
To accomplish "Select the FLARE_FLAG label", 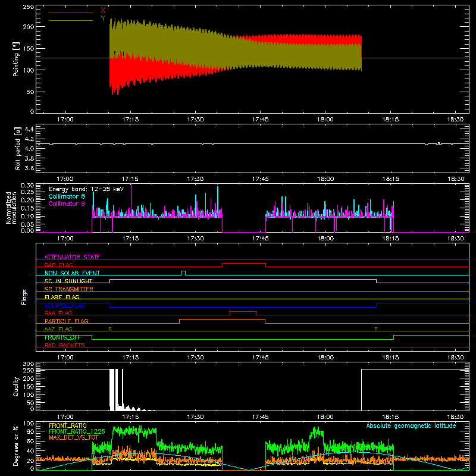I will 62,297.
